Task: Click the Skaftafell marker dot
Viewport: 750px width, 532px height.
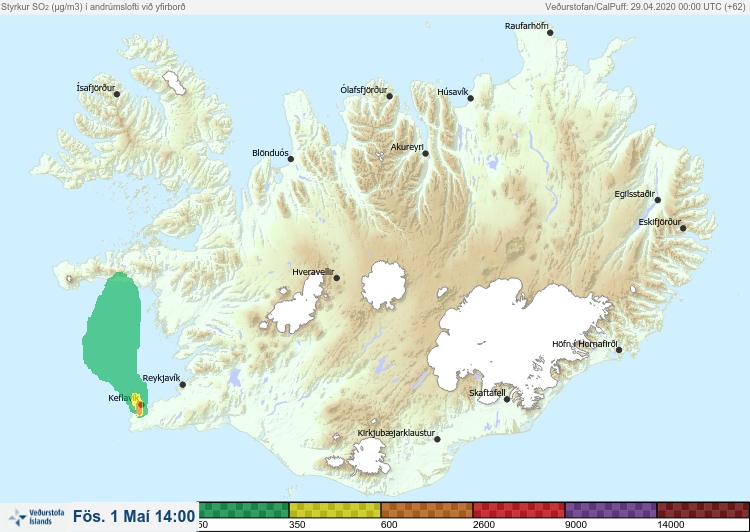Action: point(507,399)
